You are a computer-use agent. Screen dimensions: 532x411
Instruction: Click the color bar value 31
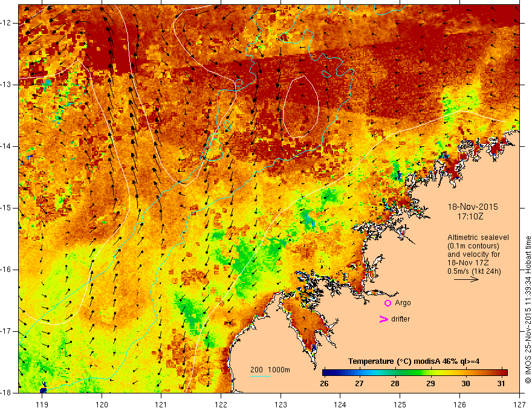(501, 384)
